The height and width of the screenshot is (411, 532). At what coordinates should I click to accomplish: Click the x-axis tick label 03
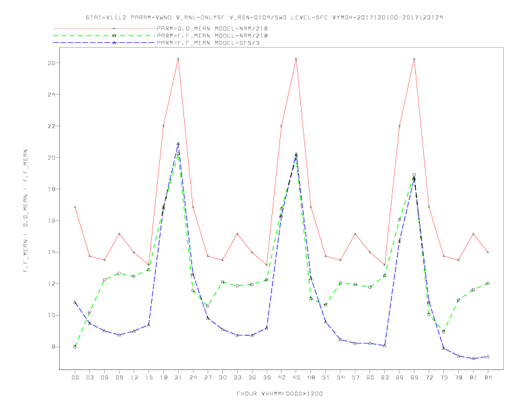89,377
